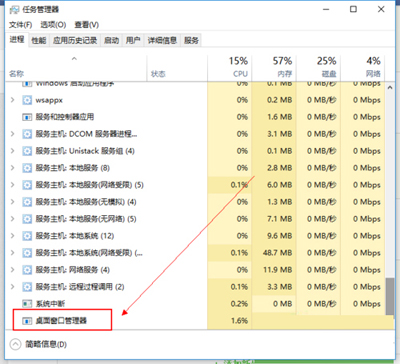The image size is (400, 364).
Task: Sort by the 4% 网络 column header
Action: 363,68
